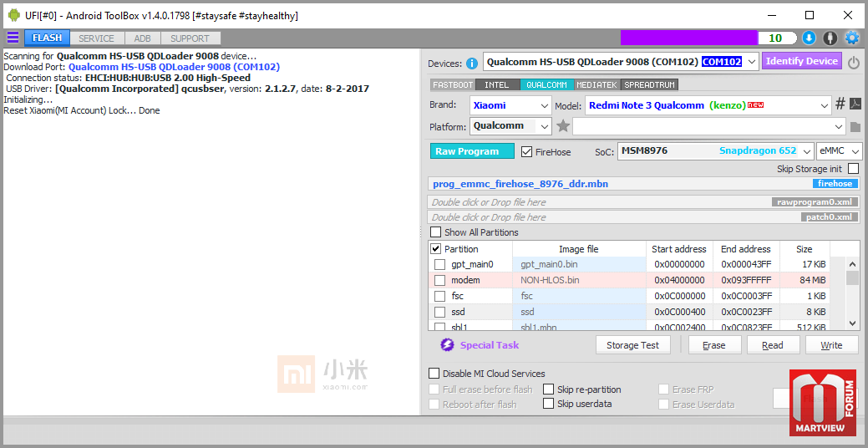Click the Special Task lightning icon
Viewport: 868px width, 448px height.
coord(447,345)
